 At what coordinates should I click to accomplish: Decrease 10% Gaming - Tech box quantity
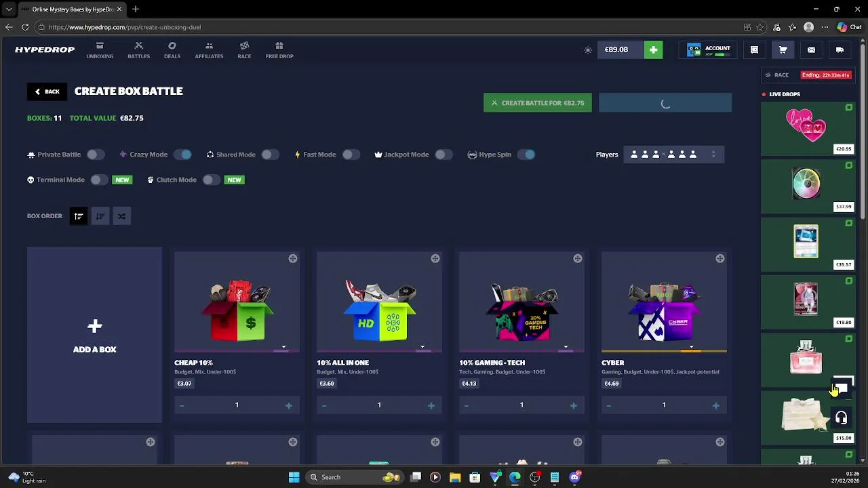tap(467, 405)
